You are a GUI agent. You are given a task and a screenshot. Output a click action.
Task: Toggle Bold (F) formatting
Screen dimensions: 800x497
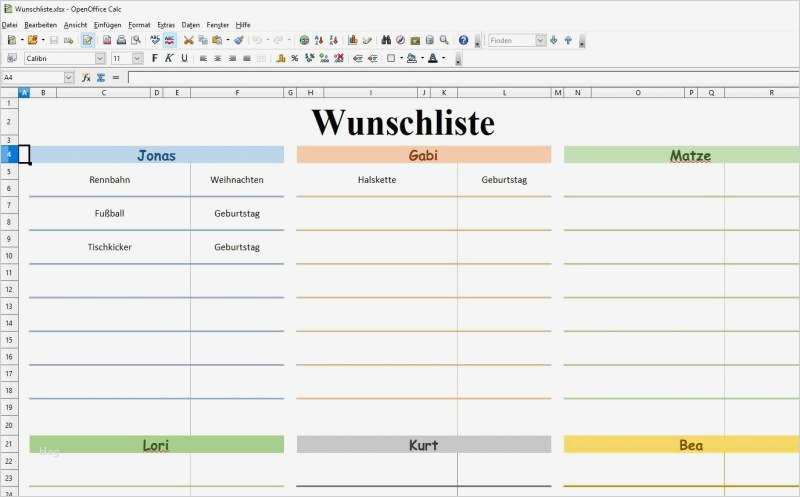155,58
